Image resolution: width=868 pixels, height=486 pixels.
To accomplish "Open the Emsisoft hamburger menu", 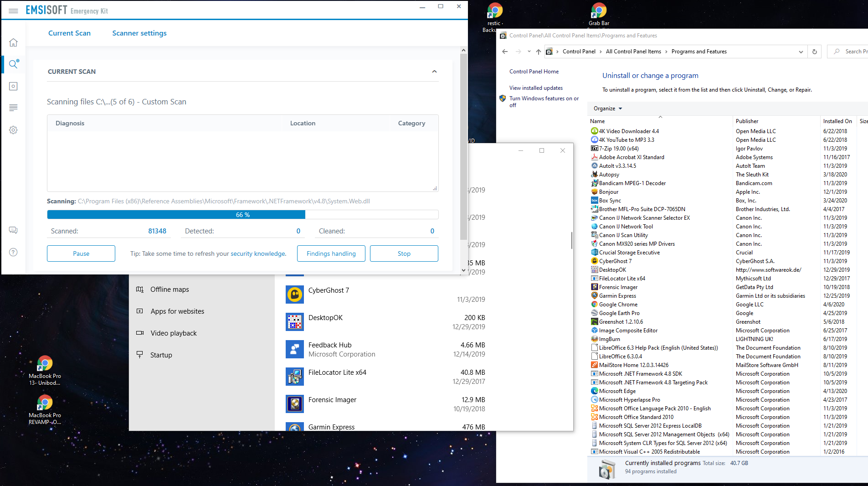I will (x=13, y=10).
